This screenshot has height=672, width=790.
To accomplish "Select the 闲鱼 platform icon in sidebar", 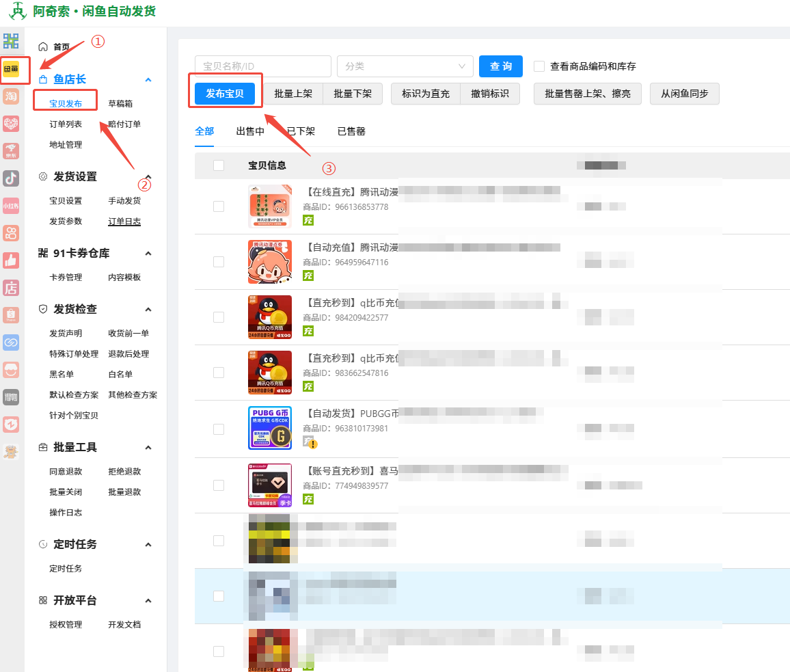I will [x=11, y=70].
